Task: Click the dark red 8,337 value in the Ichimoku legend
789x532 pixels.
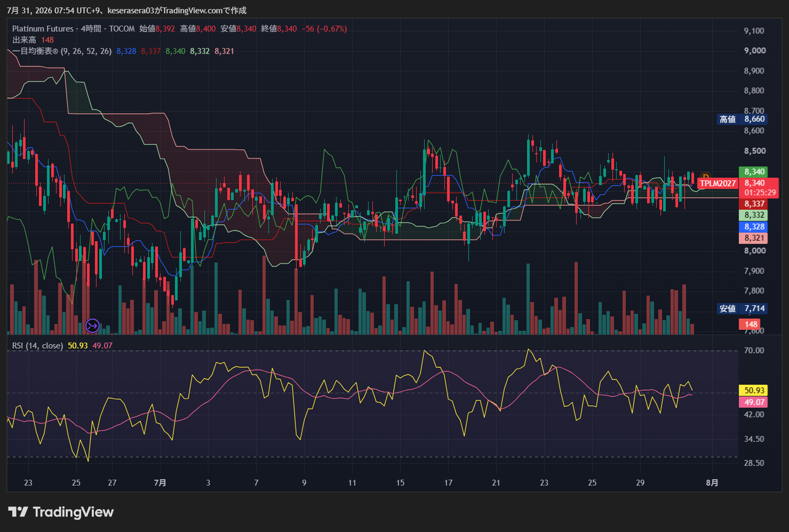Action: click(151, 51)
